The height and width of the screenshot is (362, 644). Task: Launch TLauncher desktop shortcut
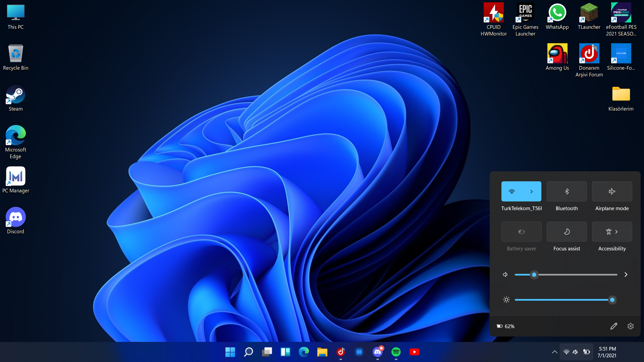[589, 17]
